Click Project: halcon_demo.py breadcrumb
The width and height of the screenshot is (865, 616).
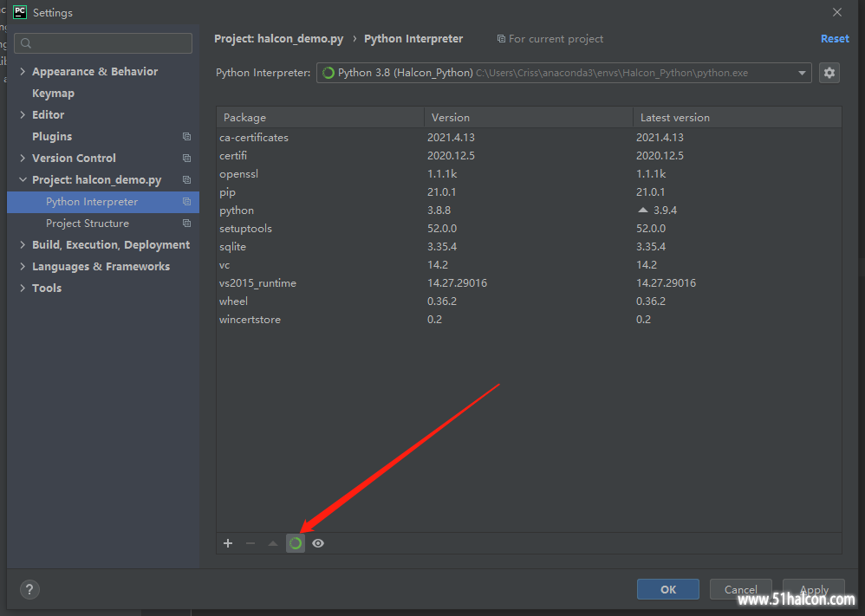pyautogui.click(x=278, y=39)
